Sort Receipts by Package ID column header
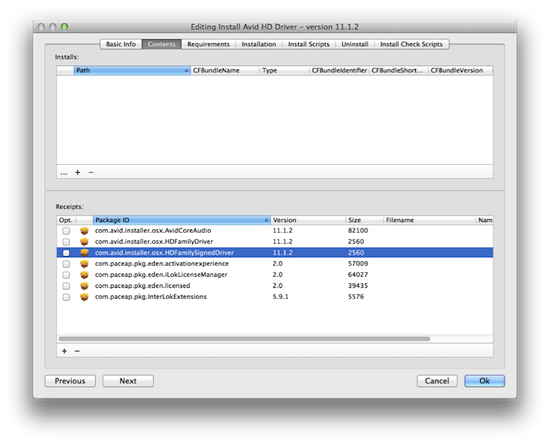The height and width of the screenshot is (444, 550). pyautogui.click(x=181, y=220)
